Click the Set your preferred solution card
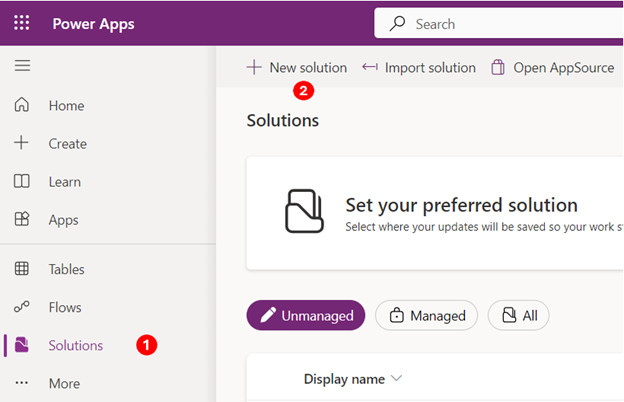624x402 pixels. (435, 213)
